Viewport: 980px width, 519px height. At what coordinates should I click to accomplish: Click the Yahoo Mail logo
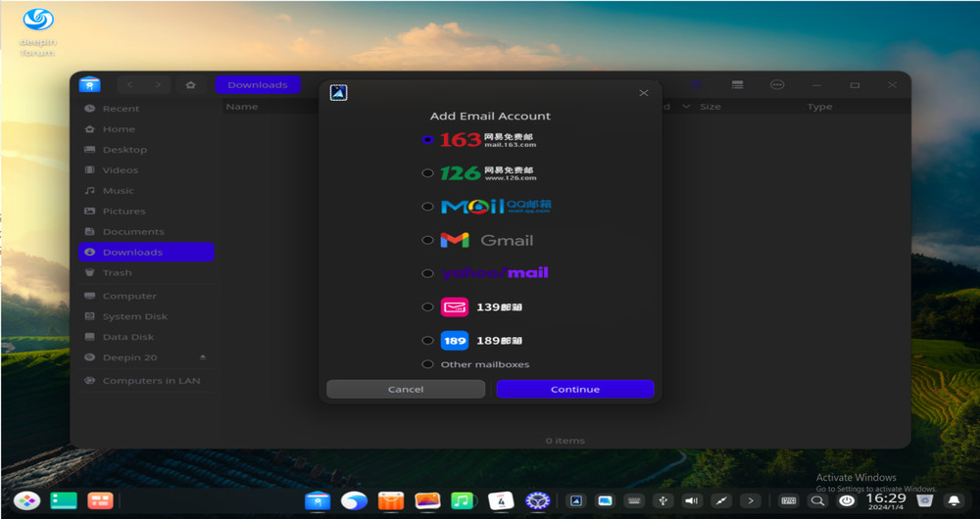click(x=494, y=273)
